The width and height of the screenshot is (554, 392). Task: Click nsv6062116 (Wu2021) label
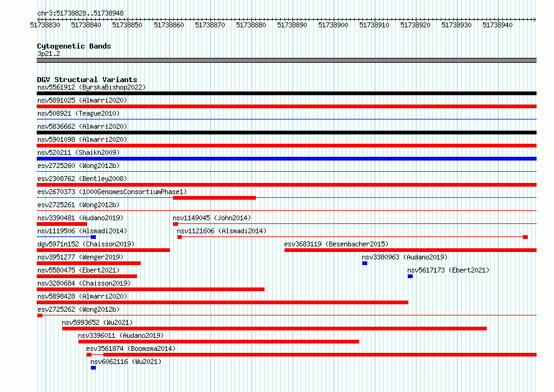click(126, 362)
